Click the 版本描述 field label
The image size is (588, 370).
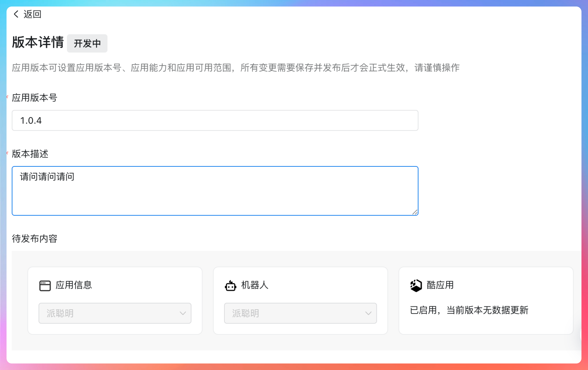pyautogui.click(x=30, y=154)
